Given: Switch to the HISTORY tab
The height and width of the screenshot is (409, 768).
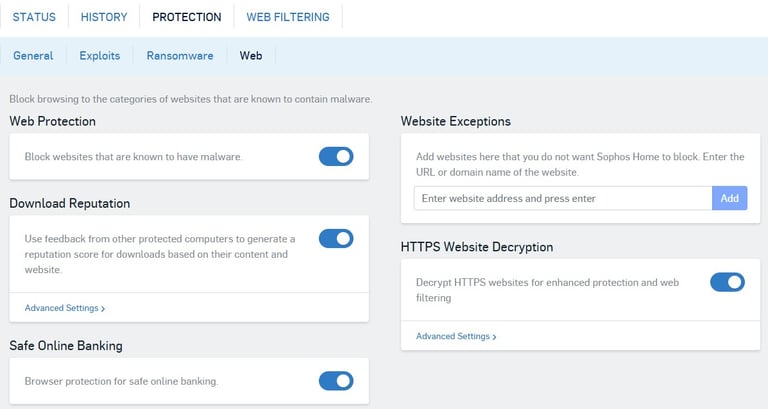Looking at the screenshot, I should pyautogui.click(x=104, y=17).
